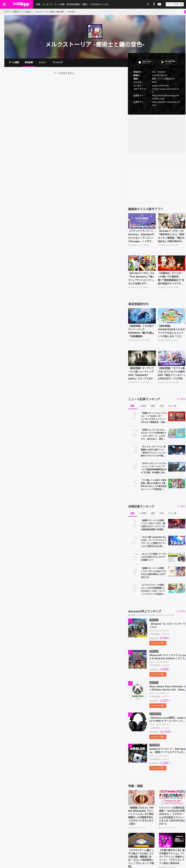
Task: Open ゲーム攻略 in the top navigation
Action: click(x=59, y=4)
